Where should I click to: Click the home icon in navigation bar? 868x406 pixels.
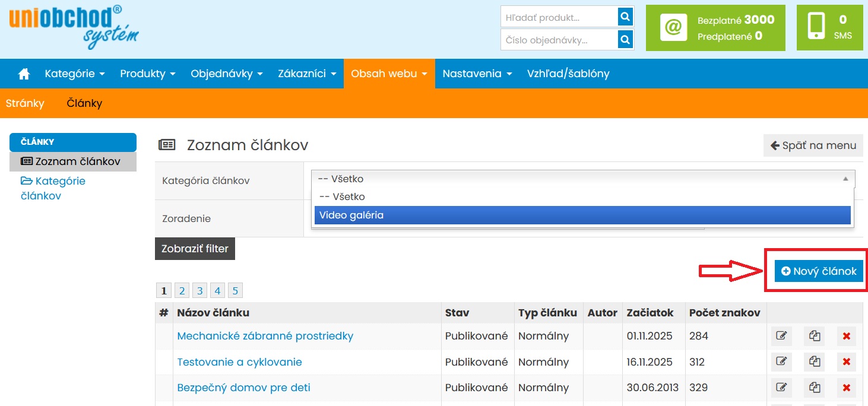[24, 74]
